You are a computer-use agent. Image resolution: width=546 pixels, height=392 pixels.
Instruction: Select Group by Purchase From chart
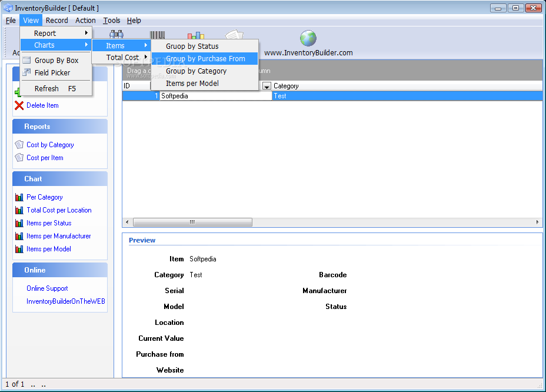click(205, 58)
